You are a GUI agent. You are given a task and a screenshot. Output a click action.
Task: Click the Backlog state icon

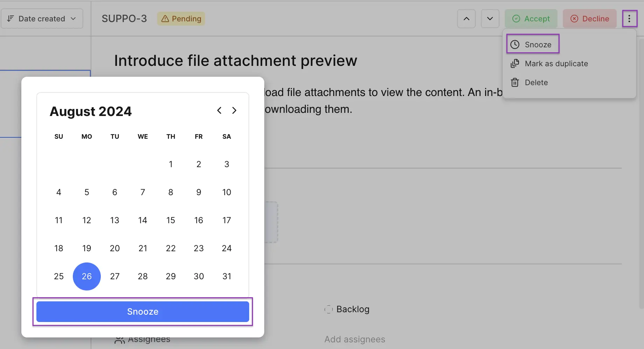(329, 309)
